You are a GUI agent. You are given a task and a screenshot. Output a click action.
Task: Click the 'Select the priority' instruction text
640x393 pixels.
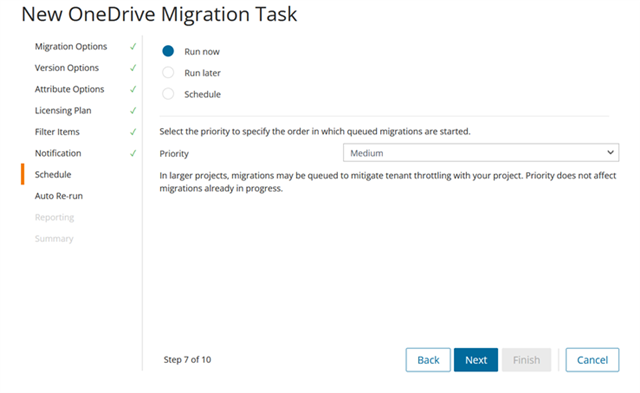[315, 131]
